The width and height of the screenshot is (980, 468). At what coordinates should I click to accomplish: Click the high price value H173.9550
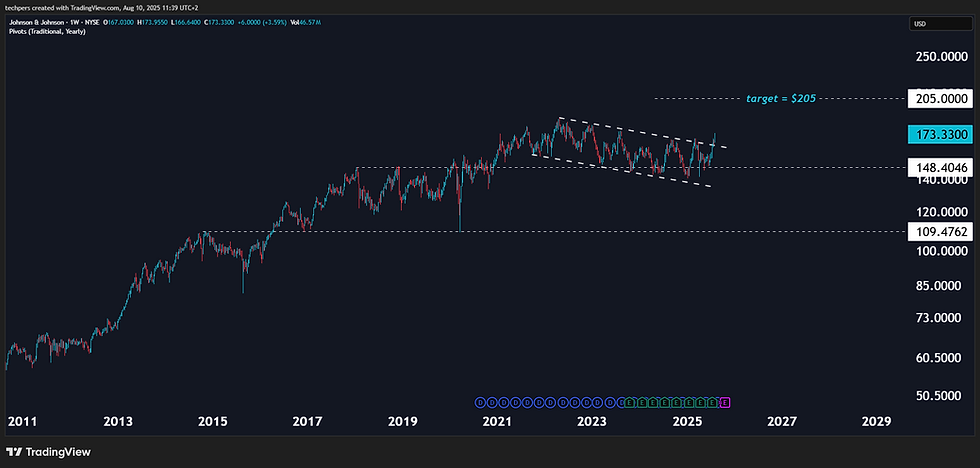pyautogui.click(x=152, y=22)
